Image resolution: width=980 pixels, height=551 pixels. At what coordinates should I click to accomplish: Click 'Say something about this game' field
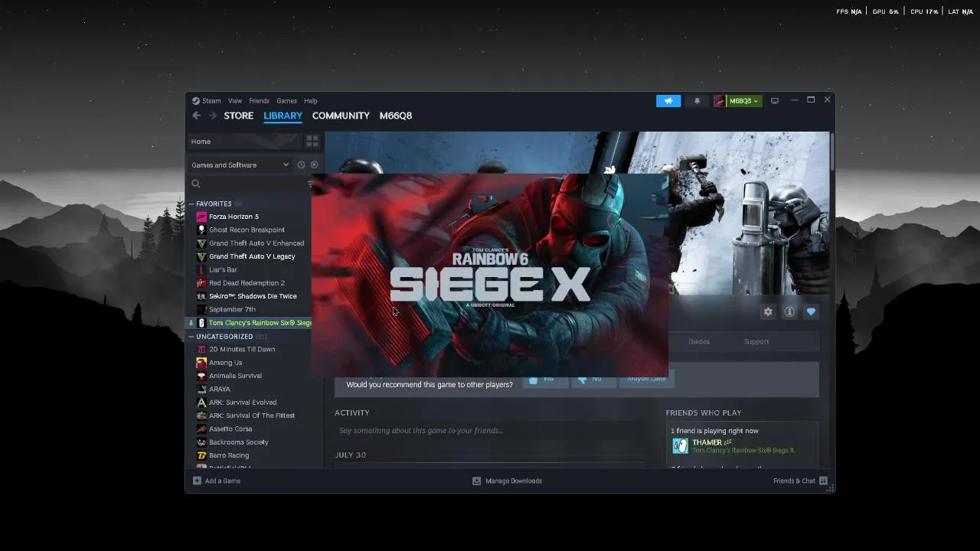tap(490, 431)
